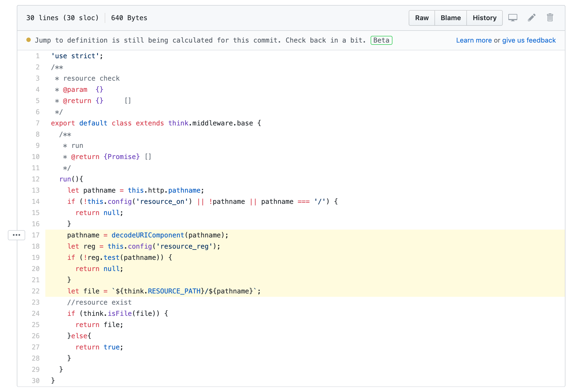Screen dimensions: 580x392
Task: Click @param tag on line 4
Action: 75,90
